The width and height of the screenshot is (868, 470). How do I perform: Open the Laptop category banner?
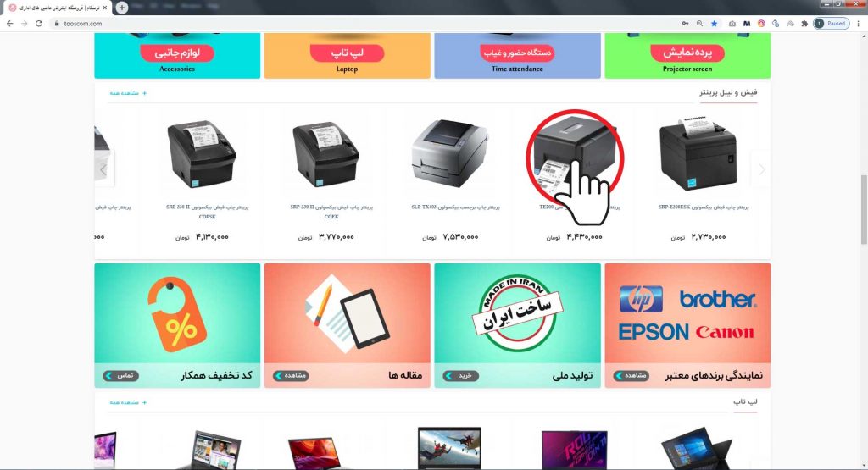tap(347, 55)
